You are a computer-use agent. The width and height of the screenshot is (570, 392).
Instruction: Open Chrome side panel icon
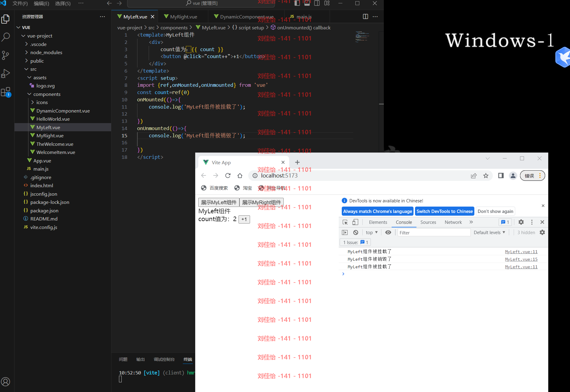tap(501, 175)
